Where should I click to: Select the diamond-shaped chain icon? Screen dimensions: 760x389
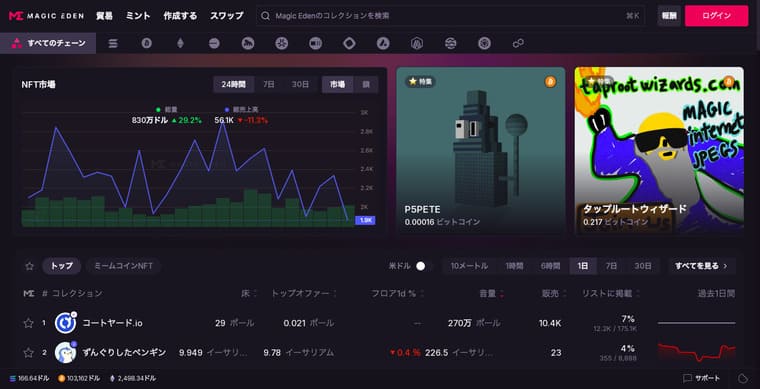[x=349, y=44]
